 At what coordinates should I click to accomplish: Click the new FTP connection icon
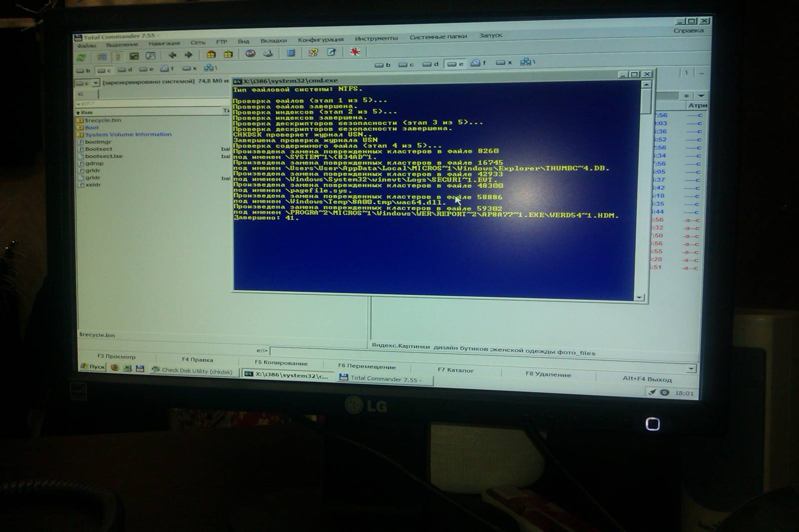[x=268, y=53]
